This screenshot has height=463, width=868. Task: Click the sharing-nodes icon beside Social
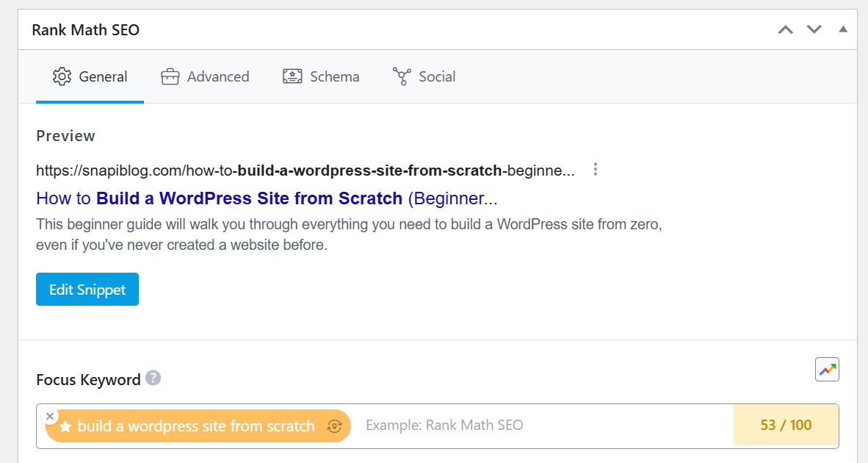401,76
